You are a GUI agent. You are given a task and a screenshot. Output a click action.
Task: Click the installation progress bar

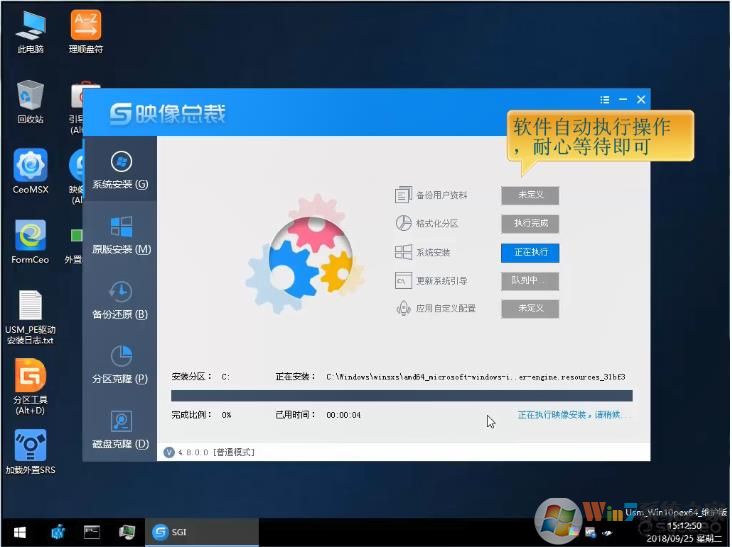tap(401, 396)
